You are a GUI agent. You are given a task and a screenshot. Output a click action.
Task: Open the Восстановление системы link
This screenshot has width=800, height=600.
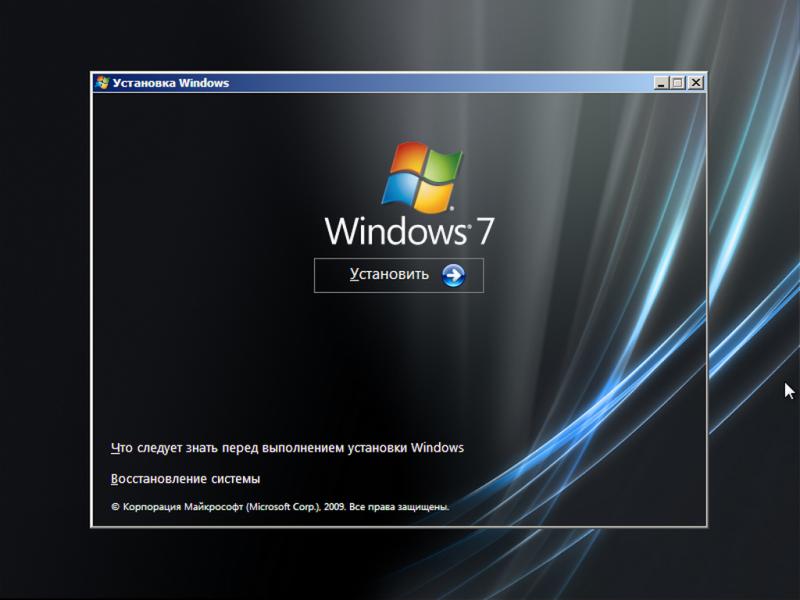pos(185,479)
